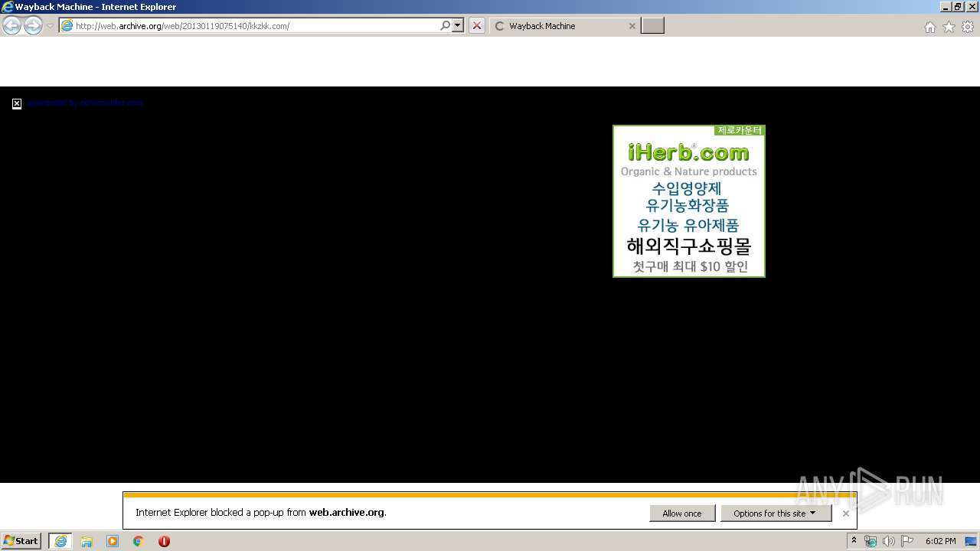Dismiss the pop-up blocked notification bar

click(x=845, y=514)
